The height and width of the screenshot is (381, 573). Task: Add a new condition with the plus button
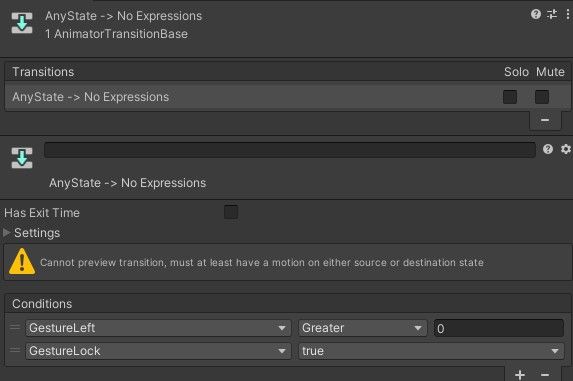[520, 374]
